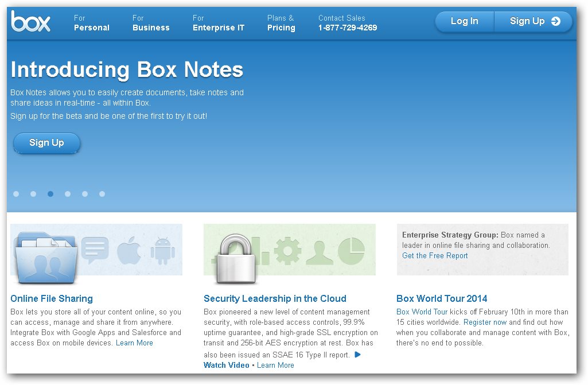Select the fifth carousel slide dot

pos(85,194)
